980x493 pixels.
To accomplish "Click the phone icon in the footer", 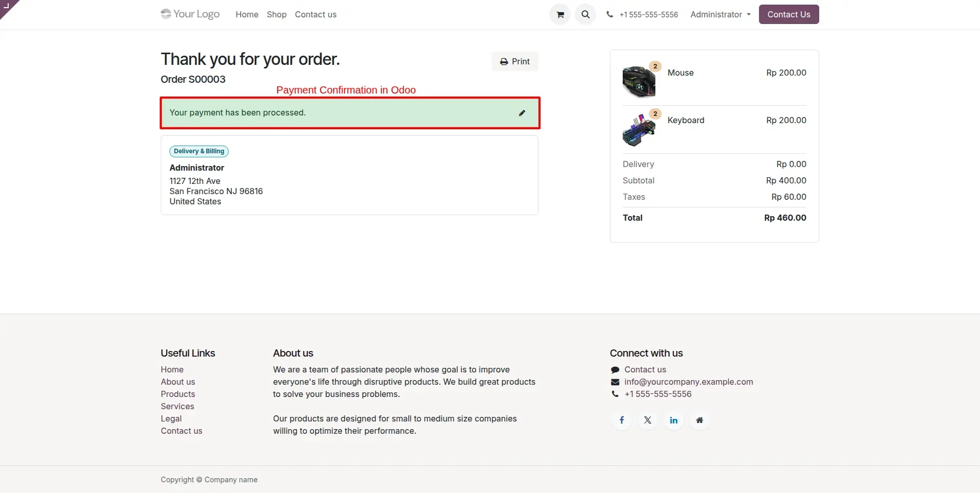I will tap(615, 394).
